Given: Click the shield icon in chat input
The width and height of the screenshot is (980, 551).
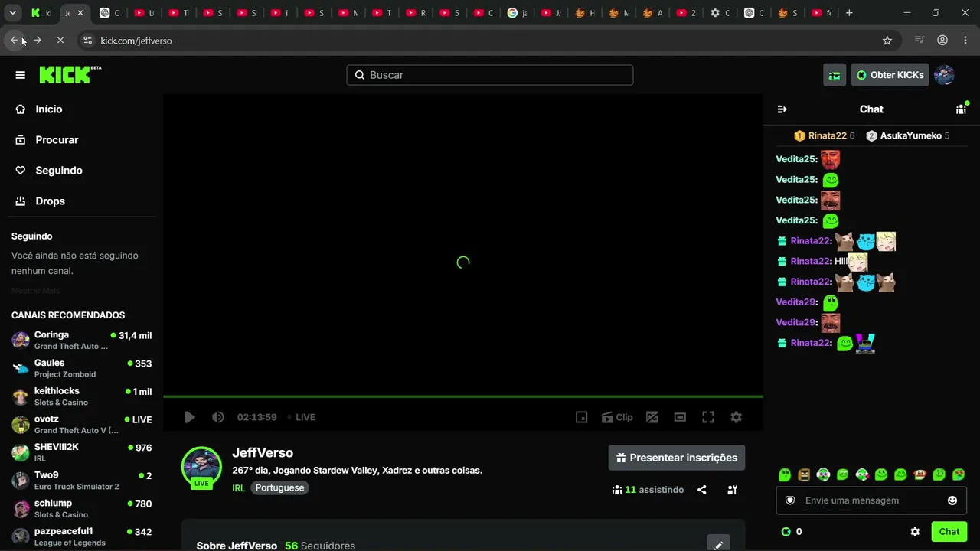Looking at the screenshot, I should click(790, 500).
